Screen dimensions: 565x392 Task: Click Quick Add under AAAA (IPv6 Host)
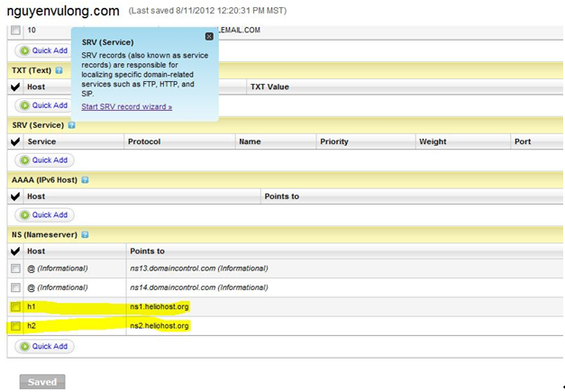44,215
